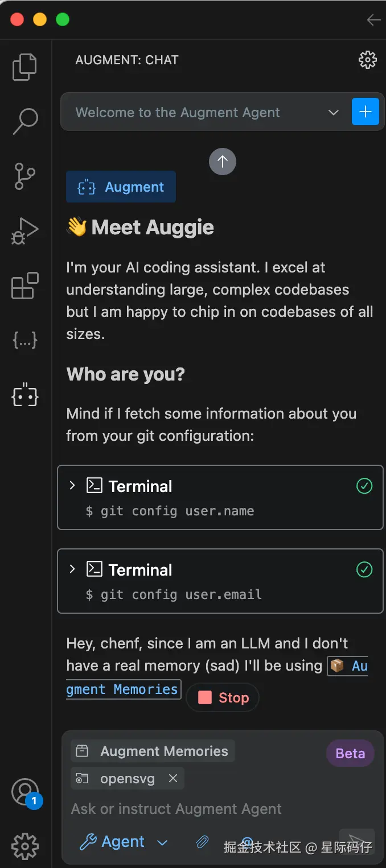The image size is (386, 868).
Task: Expand the git config user.name Terminal block
Action: click(x=72, y=486)
